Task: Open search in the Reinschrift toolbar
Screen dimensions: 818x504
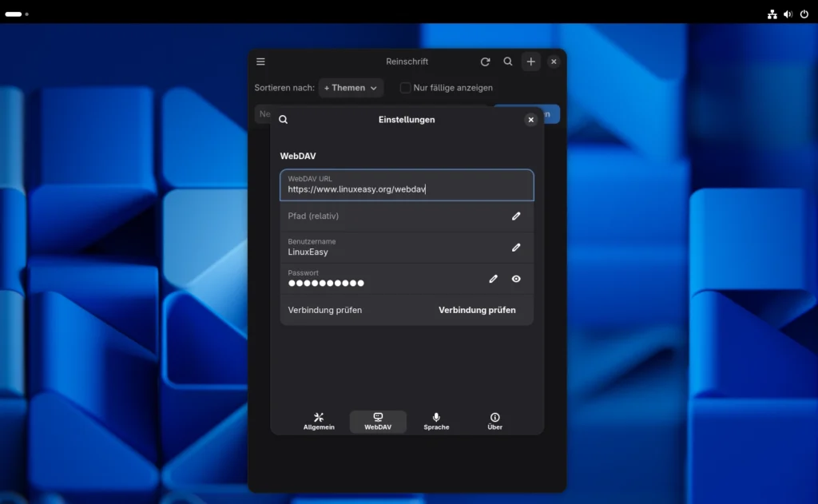Action: coord(508,62)
